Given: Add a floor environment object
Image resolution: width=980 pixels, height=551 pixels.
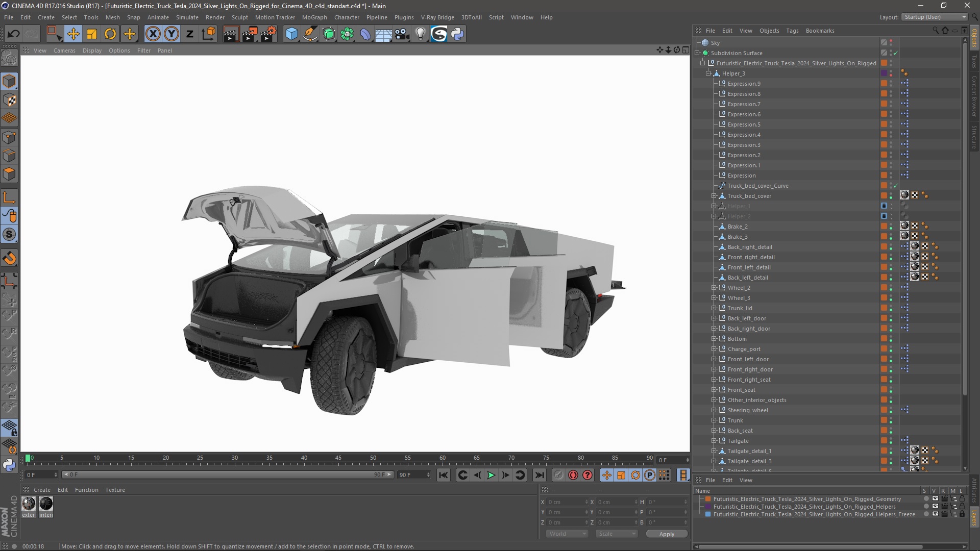Looking at the screenshot, I should point(384,34).
